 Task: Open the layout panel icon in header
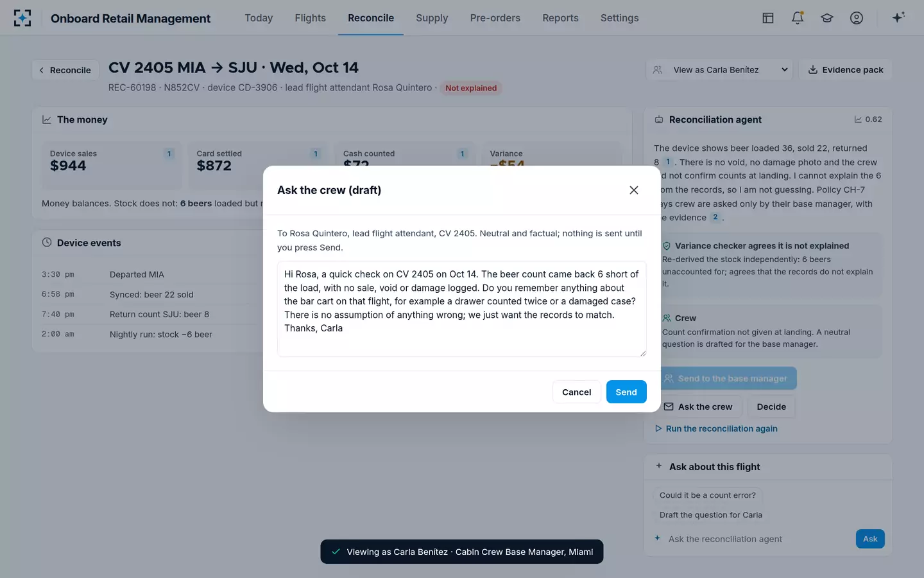coord(767,18)
